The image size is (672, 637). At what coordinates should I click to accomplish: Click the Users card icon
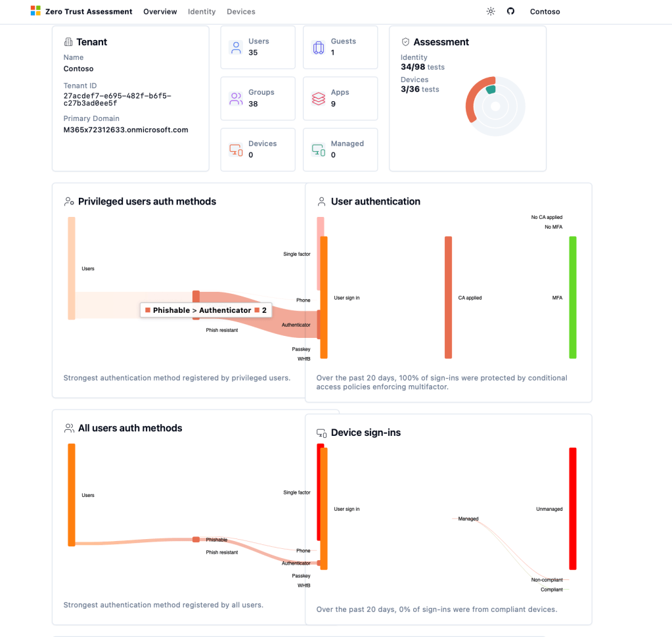tap(236, 47)
